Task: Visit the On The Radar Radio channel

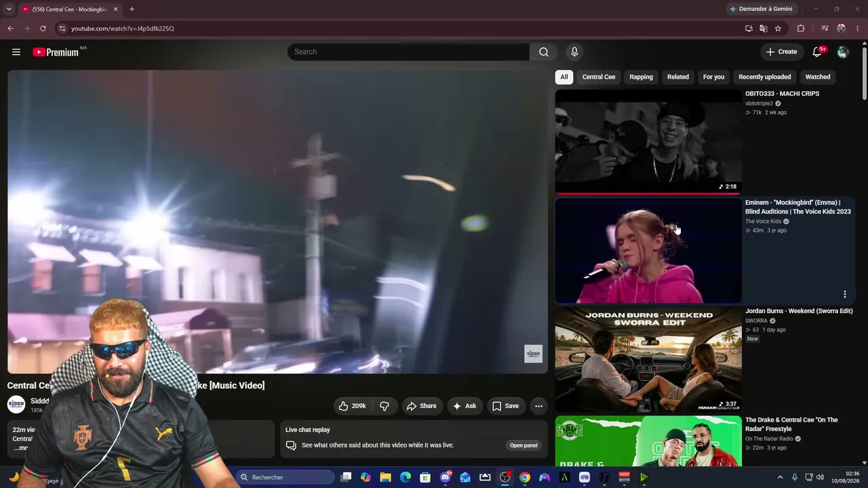Action: click(769, 439)
